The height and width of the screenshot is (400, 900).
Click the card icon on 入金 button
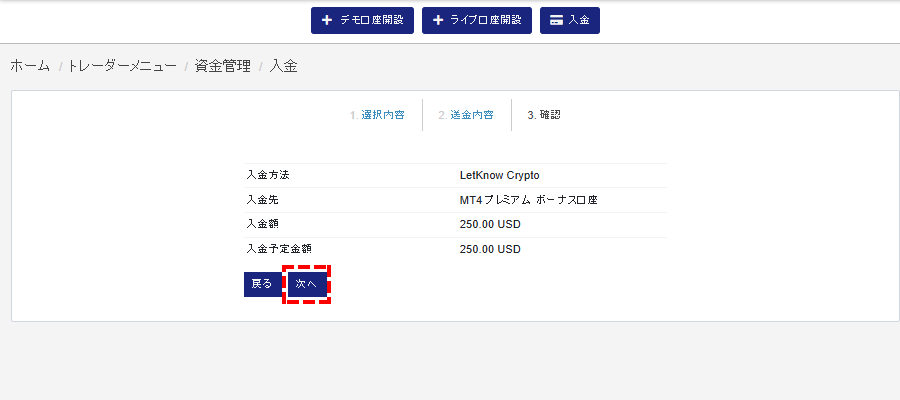click(x=556, y=21)
